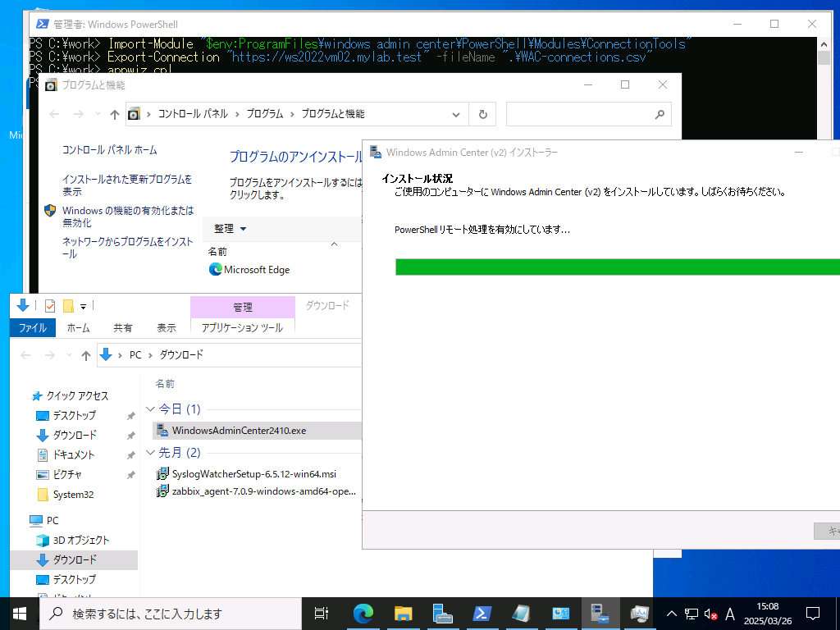Screen dimensions: 840x630
Task: Open ダウンロード under Quick Access
Action: (x=66, y=435)
